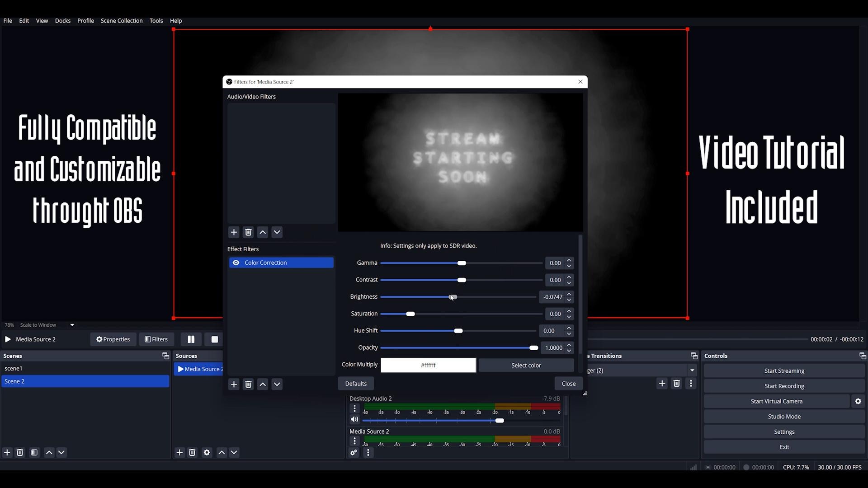Image resolution: width=868 pixels, height=488 pixels.
Task: Pop out the Controls dock
Action: point(862,356)
